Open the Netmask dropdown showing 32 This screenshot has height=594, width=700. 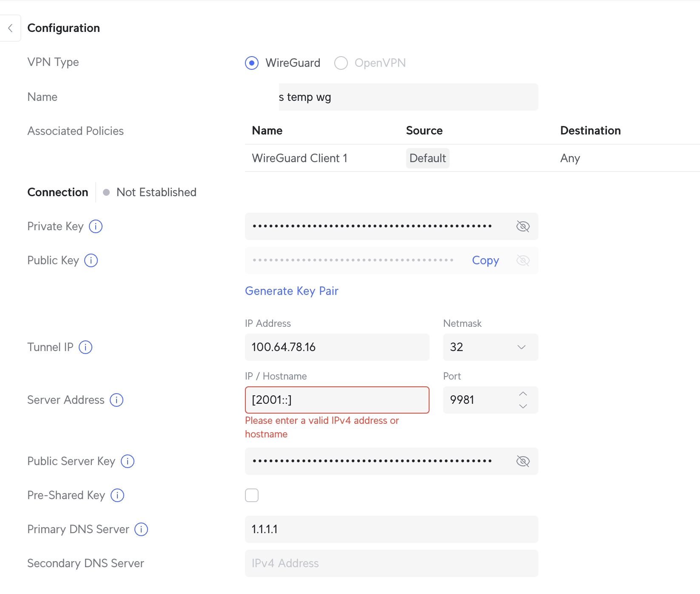tap(491, 347)
